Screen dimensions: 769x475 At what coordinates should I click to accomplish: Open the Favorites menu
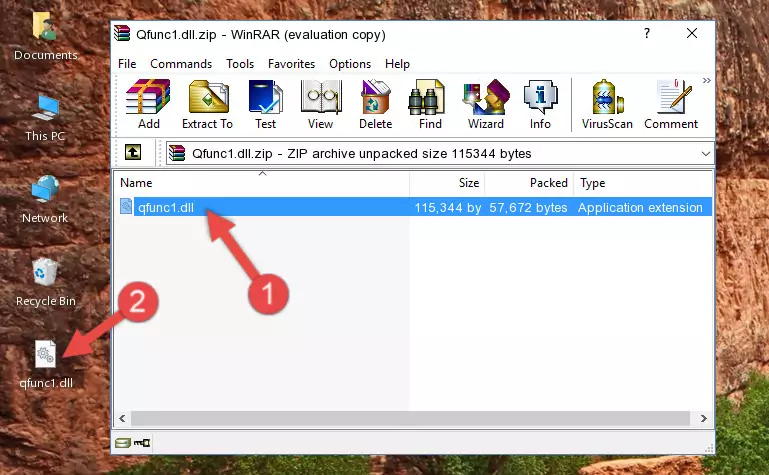[291, 64]
